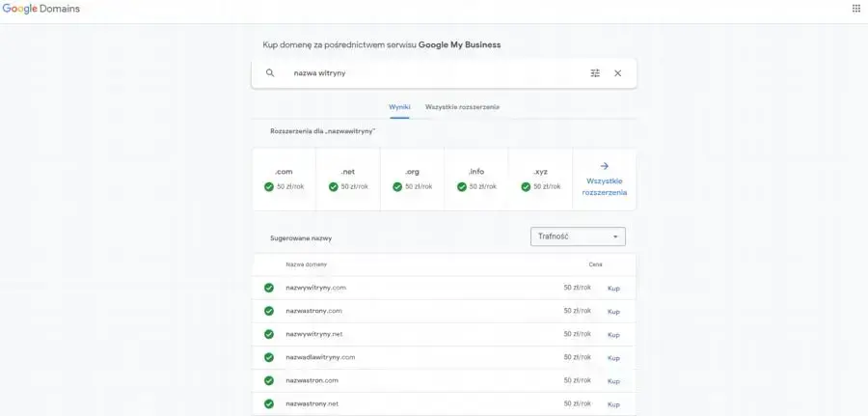The image size is (868, 416).
Task: Click green checkmark beside nazwywitryny.com
Action: point(269,288)
